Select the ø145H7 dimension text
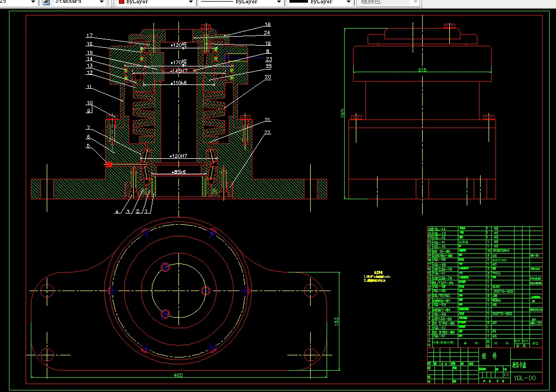 [x=179, y=71]
